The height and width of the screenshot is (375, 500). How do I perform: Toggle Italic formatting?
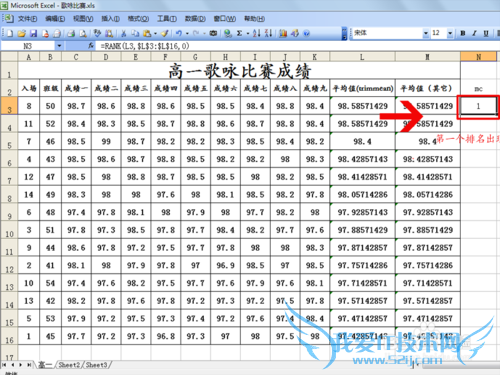pos(474,33)
